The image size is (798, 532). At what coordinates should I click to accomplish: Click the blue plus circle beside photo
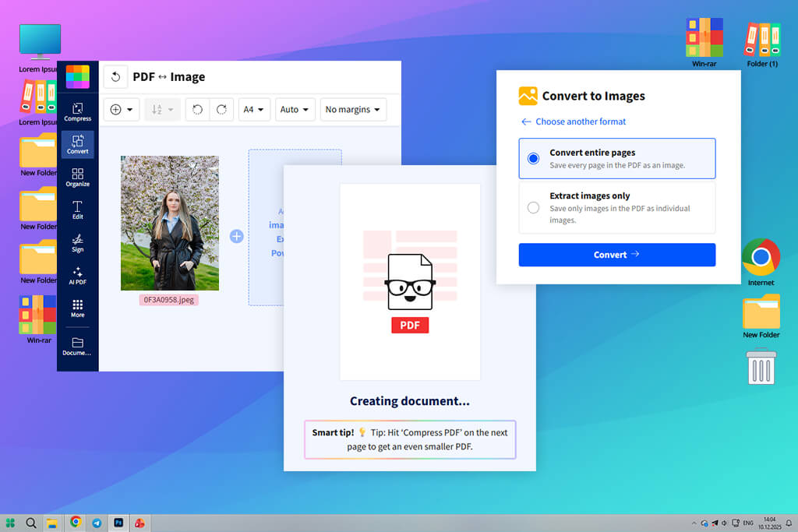click(236, 236)
